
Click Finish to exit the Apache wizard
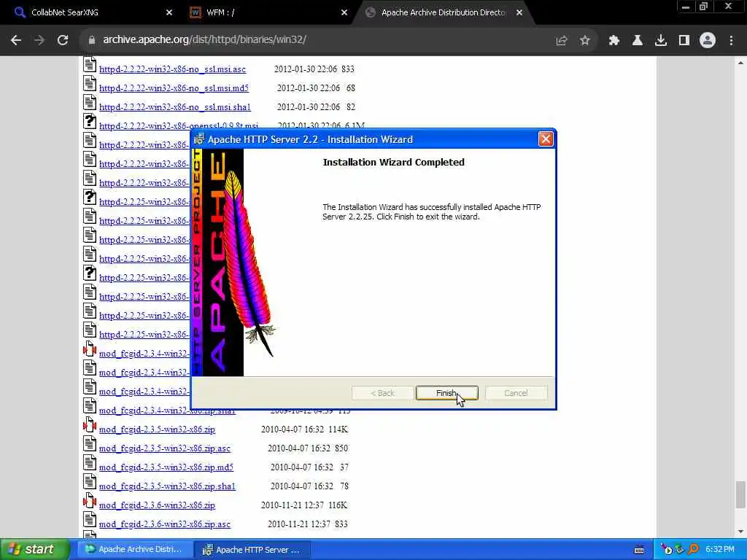[x=446, y=393]
